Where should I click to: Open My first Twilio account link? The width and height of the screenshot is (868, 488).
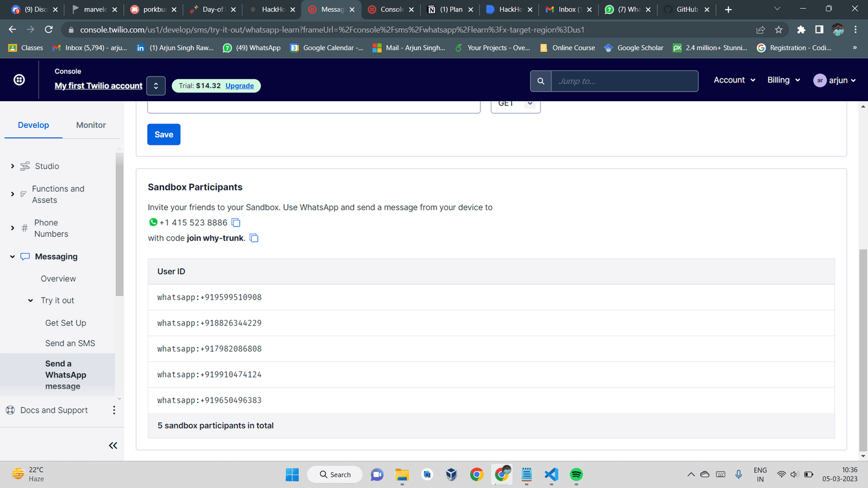pyautogui.click(x=99, y=86)
